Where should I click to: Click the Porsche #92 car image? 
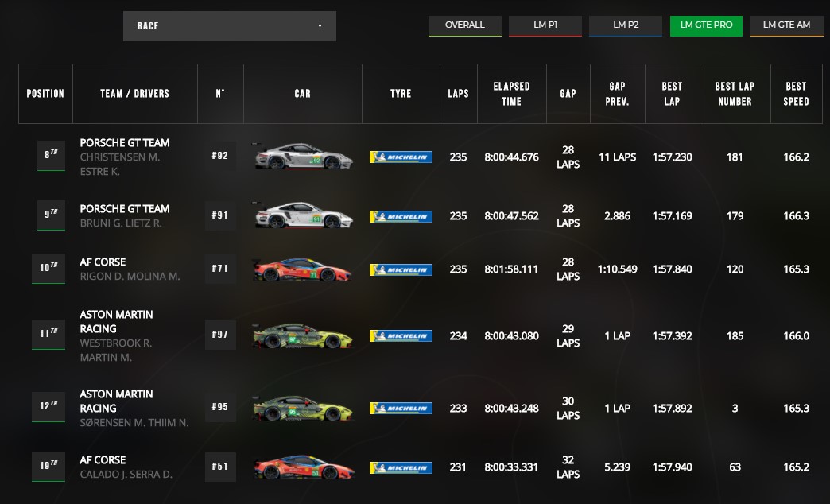click(x=302, y=156)
